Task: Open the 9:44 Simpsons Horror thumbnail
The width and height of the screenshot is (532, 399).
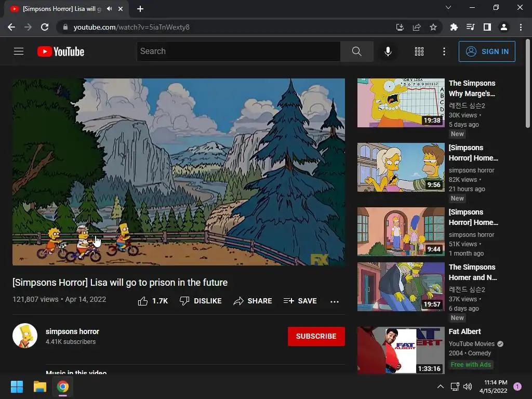Action: 401,232
